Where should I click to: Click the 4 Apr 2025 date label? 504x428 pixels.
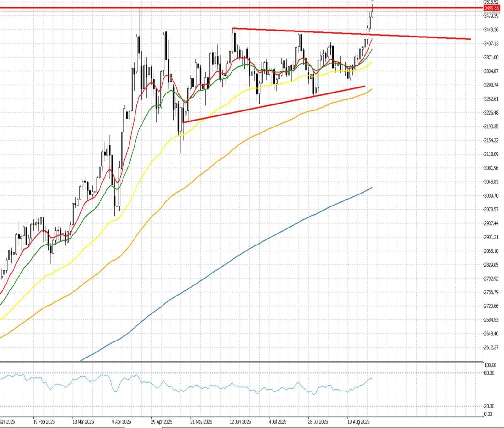click(x=121, y=422)
